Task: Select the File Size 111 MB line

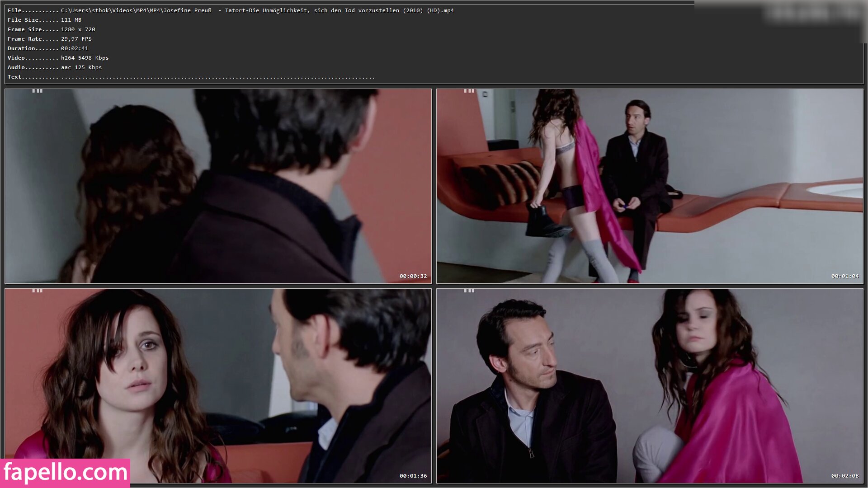Action: click(44, 20)
